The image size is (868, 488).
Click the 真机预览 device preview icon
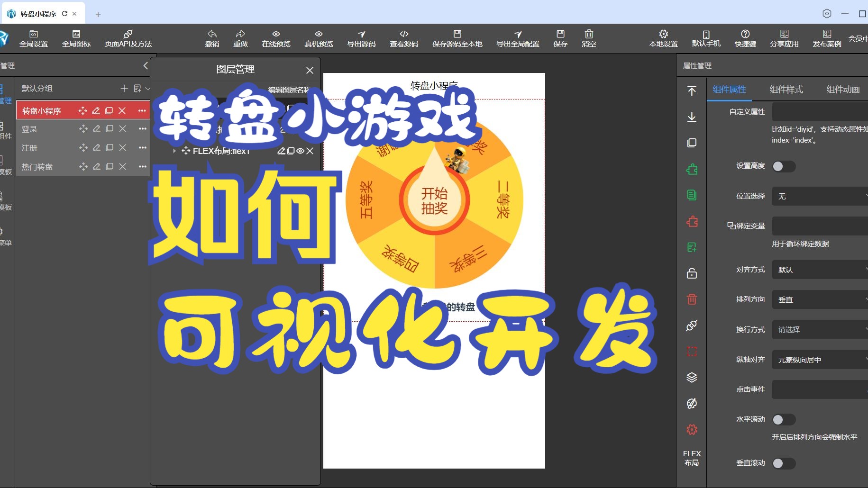click(319, 38)
